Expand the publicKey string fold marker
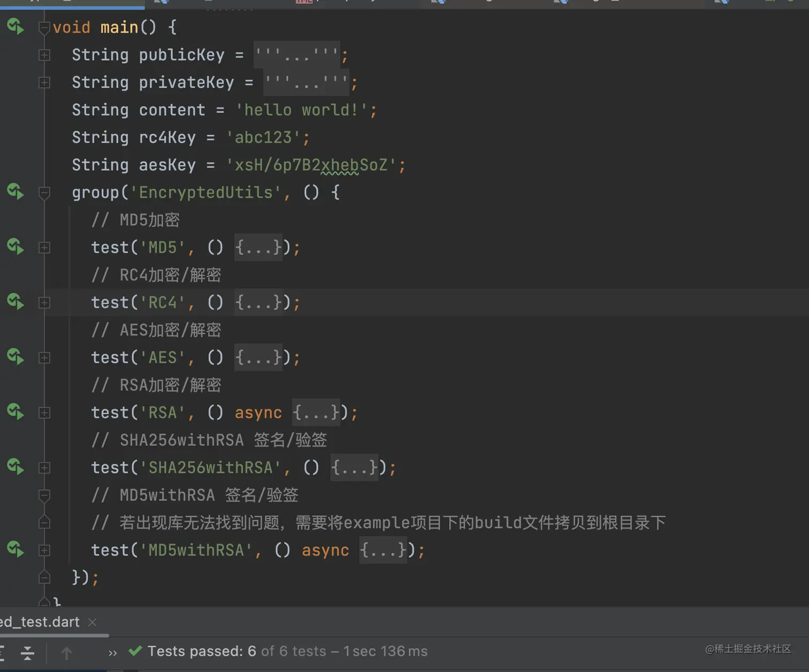The height and width of the screenshot is (672, 809). [x=44, y=55]
